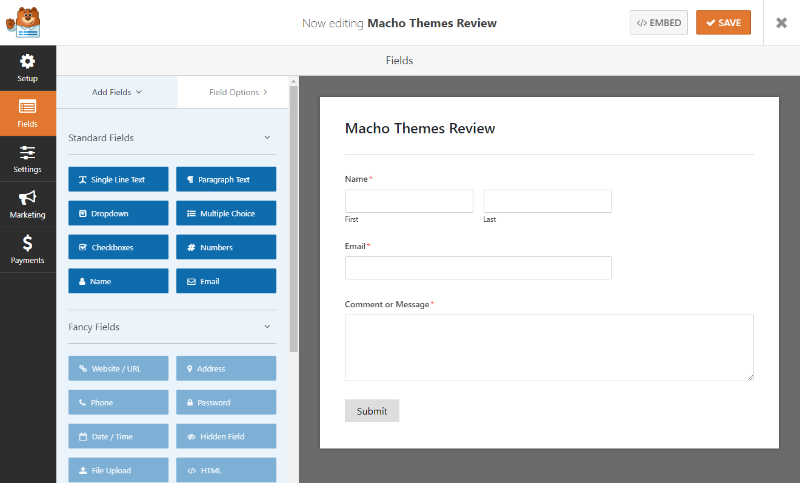Add a Multiple Choice field
This screenshot has height=483, width=800.
(x=226, y=213)
